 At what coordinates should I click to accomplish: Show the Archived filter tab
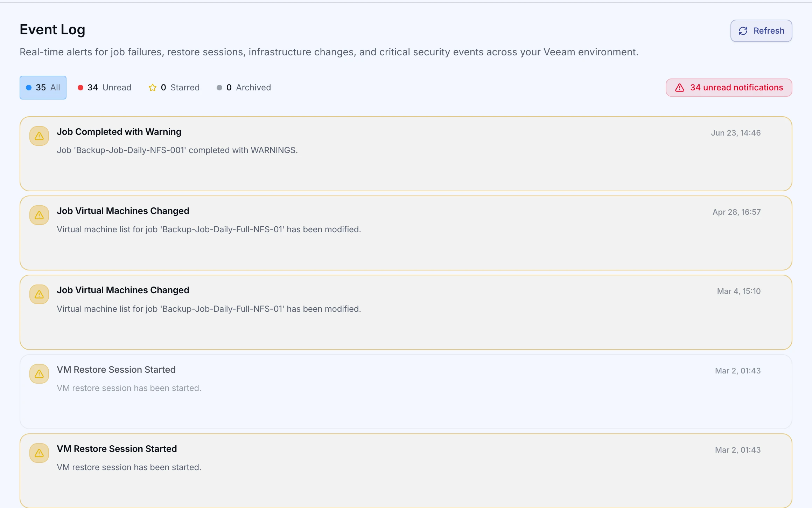click(244, 88)
